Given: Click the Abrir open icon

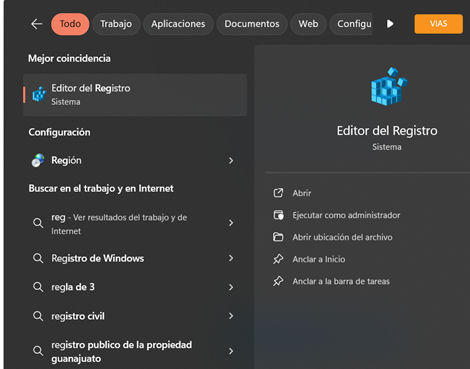Looking at the screenshot, I should point(278,193).
